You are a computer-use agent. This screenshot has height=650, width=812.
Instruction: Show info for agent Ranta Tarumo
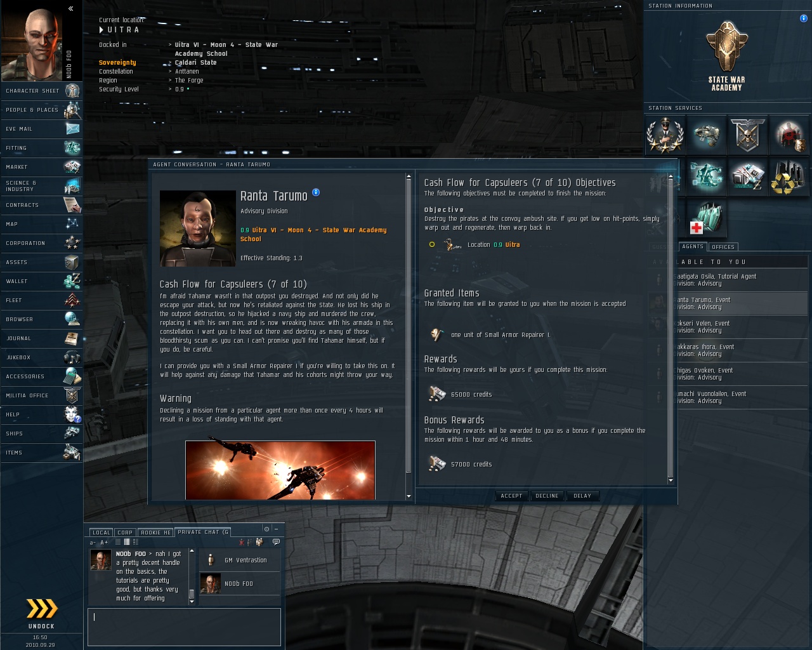coord(316,192)
